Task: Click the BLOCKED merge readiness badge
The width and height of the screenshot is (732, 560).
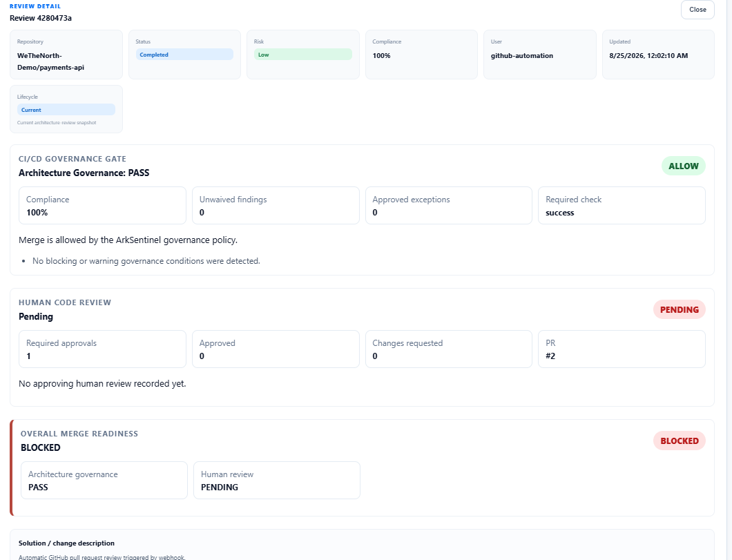Action: point(680,441)
